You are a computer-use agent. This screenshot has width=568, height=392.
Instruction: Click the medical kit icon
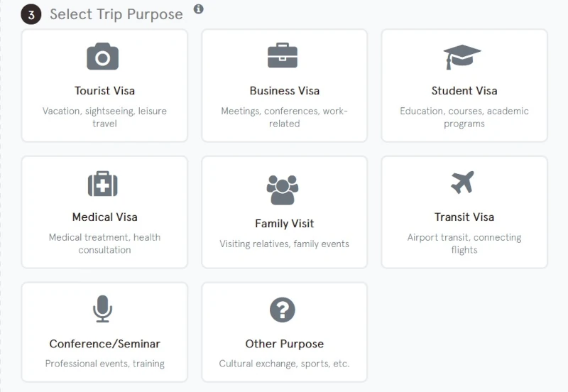click(103, 183)
